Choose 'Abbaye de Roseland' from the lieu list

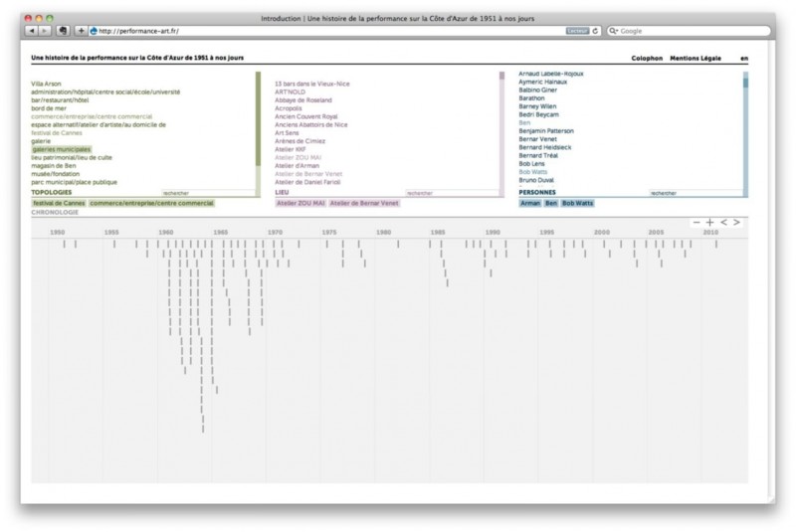click(x=301, y=100)
